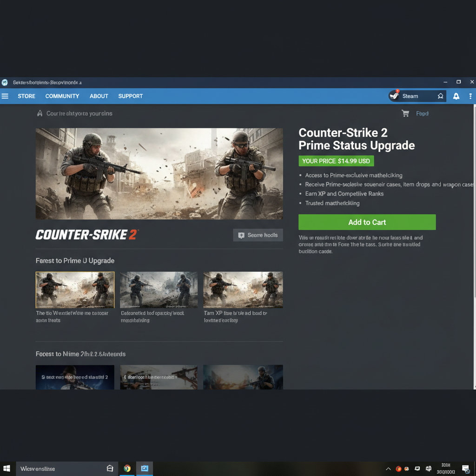Viewport: 476px width, 476px height.
Task: Click the leftmost orange-red circular tray icon
Action: (398, 469)
